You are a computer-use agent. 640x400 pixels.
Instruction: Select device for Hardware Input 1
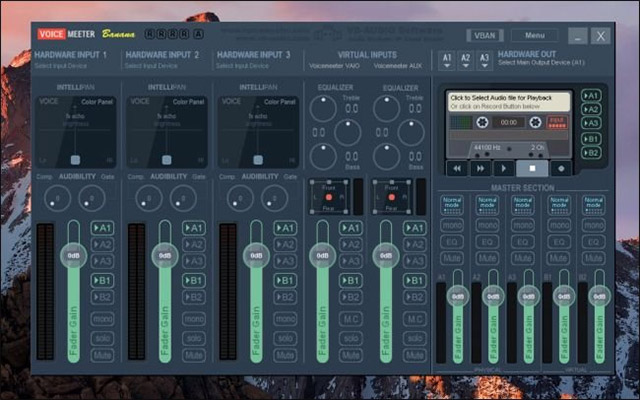coord(60,66)
